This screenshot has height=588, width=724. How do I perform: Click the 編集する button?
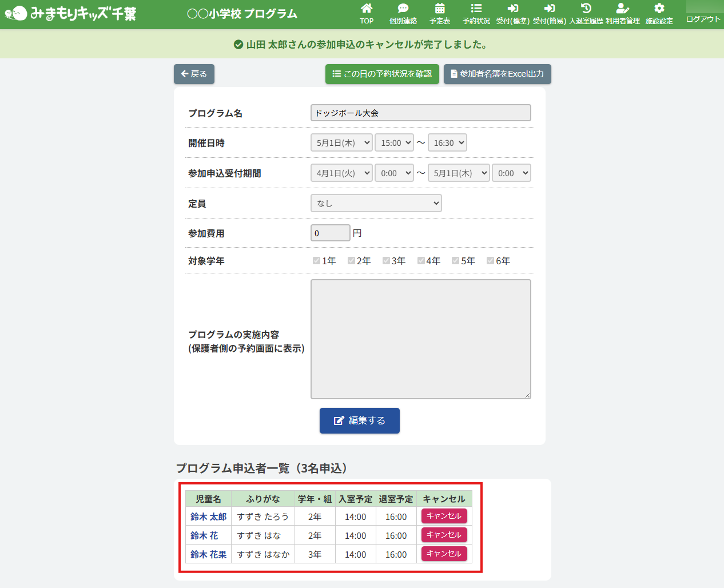pyautogui.click(x=359, y=420)
